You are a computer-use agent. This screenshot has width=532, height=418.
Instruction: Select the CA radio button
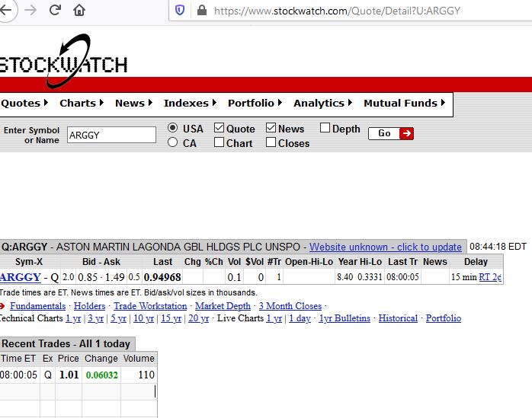click(x=173, y=142)
